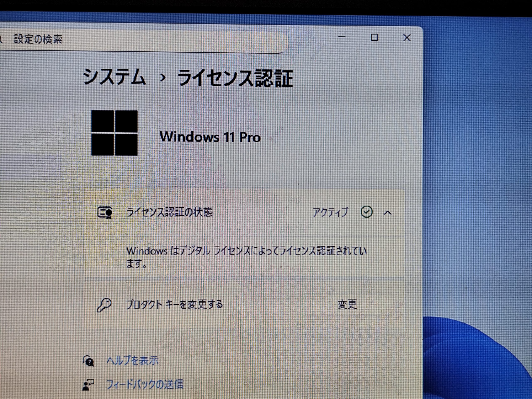Click the feedback person icon
The height and width of the screenshot is (399, 532).
tap(88, 385)
